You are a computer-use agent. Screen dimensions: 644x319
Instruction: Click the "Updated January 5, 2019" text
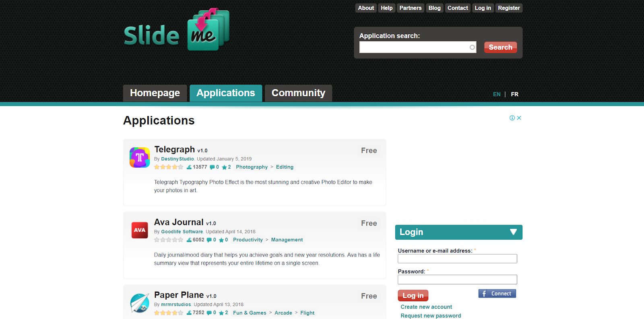[224, 159]
